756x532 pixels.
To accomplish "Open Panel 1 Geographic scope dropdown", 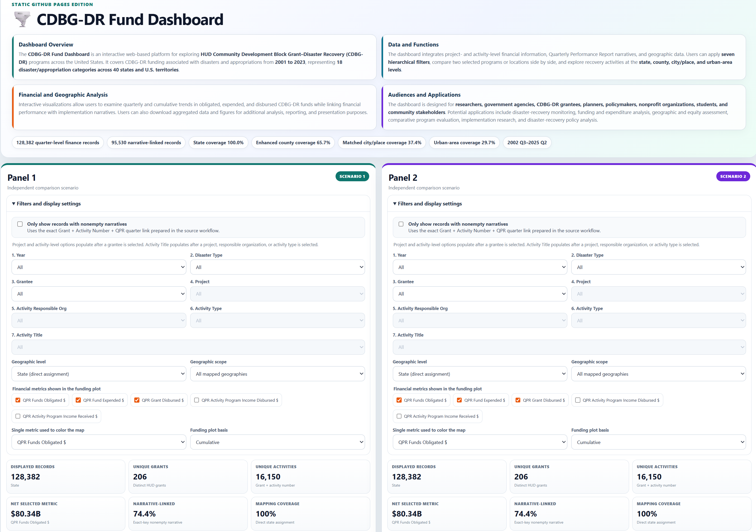I will 277,374.
